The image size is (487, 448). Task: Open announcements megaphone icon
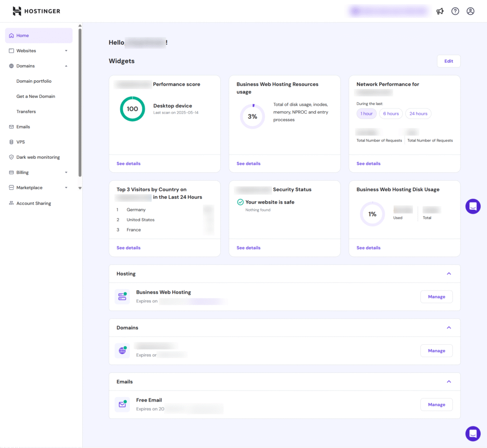click(440, 11)
